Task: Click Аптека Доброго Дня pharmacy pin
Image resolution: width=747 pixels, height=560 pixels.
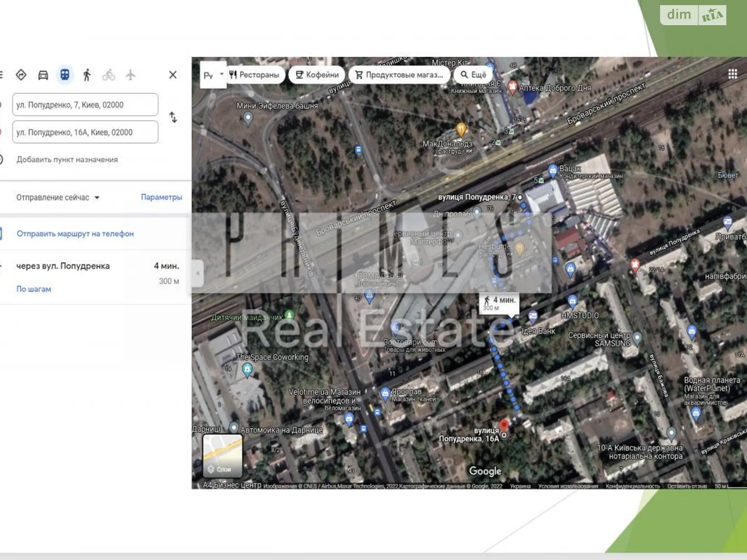Action: [x=512, y=87]
